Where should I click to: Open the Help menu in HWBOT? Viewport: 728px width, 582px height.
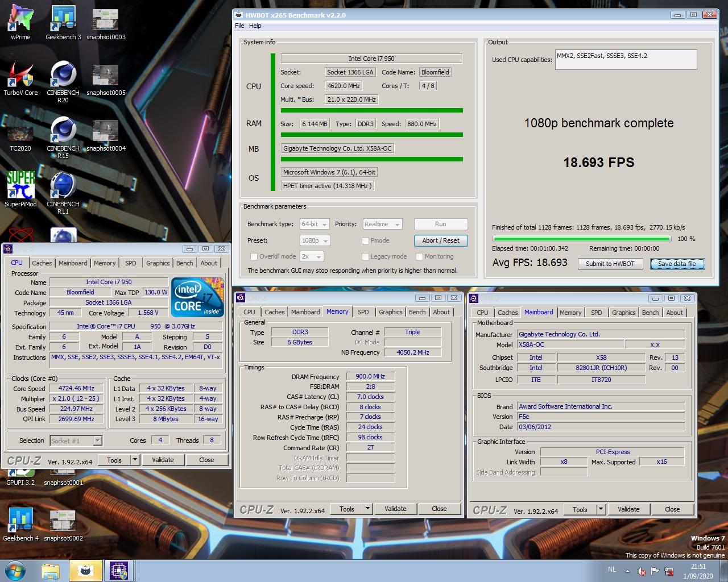click(x=255, y=26)
